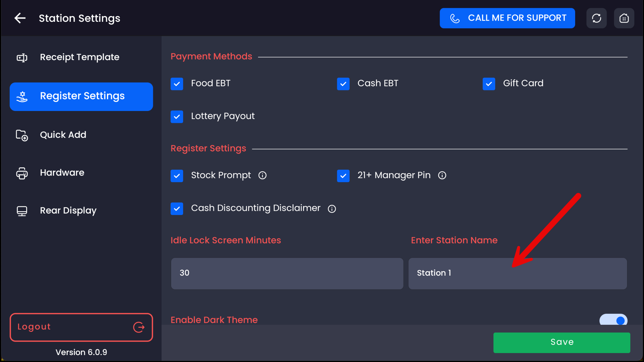Click the Station Name input field
The image size is (644, 362).
[x=517, y=273]
